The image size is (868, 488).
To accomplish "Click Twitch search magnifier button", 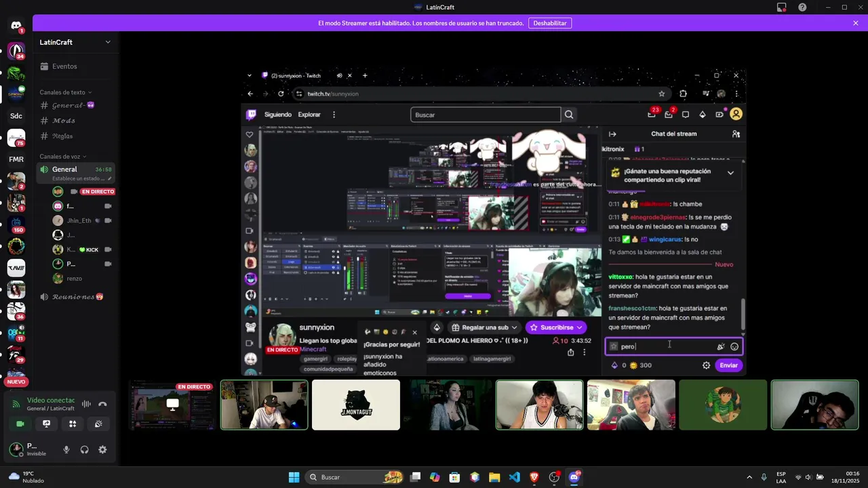I will pos(569,115).
